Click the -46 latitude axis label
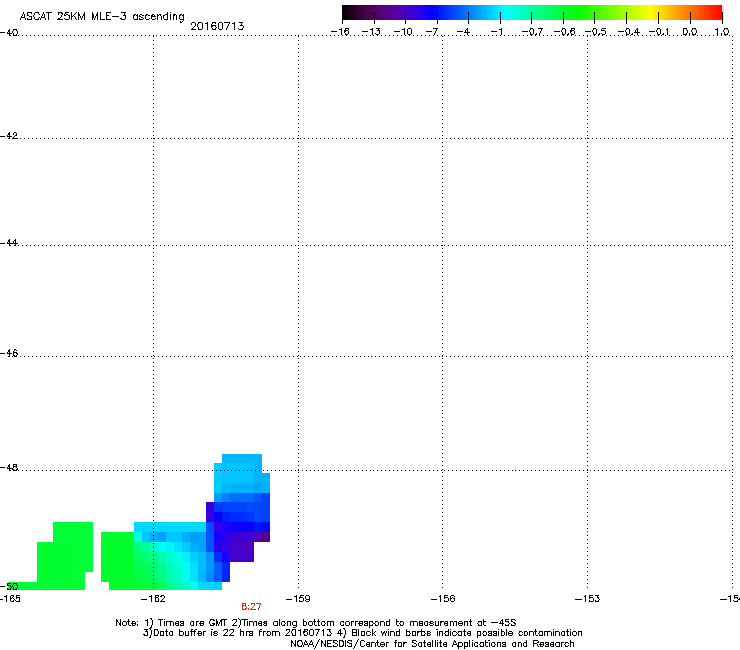The height and width of the screenshot is (650, 740). (9, 354)
